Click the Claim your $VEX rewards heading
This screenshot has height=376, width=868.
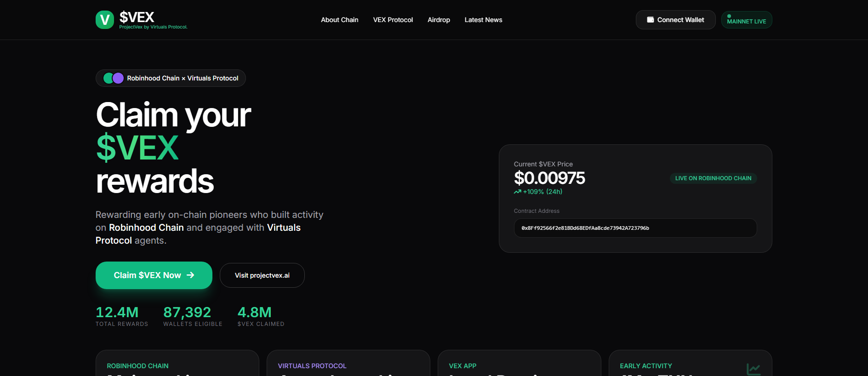pos(173,148)
